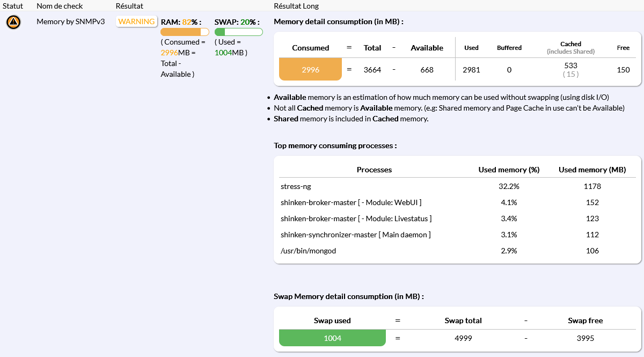The image size is (644, 357).
Task: Select the shinken-broker-master WebUI process row
Action: tap(351, 203)
